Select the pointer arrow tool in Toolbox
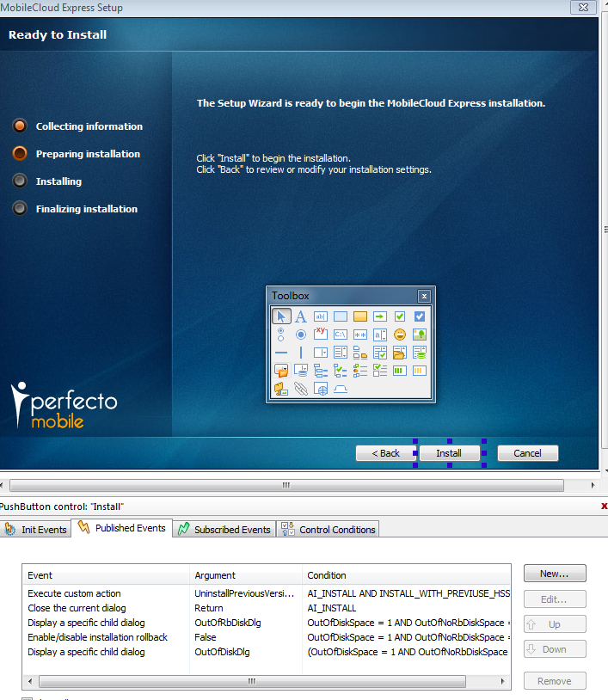Image resolution: width=608 pixels, height=700 pixels. click(x=281, y=316)
